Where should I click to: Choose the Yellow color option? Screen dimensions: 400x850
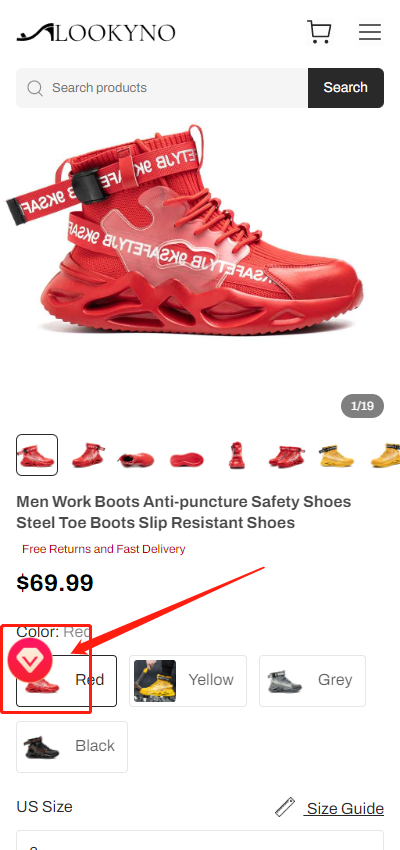pos(188,681)
